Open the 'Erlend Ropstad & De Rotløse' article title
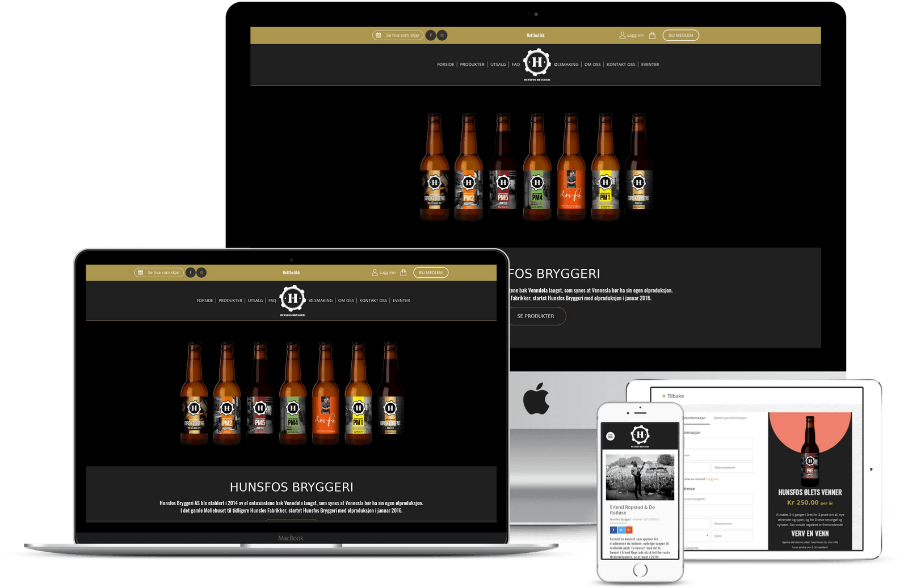Screen dimensions: 904x588 632,510
